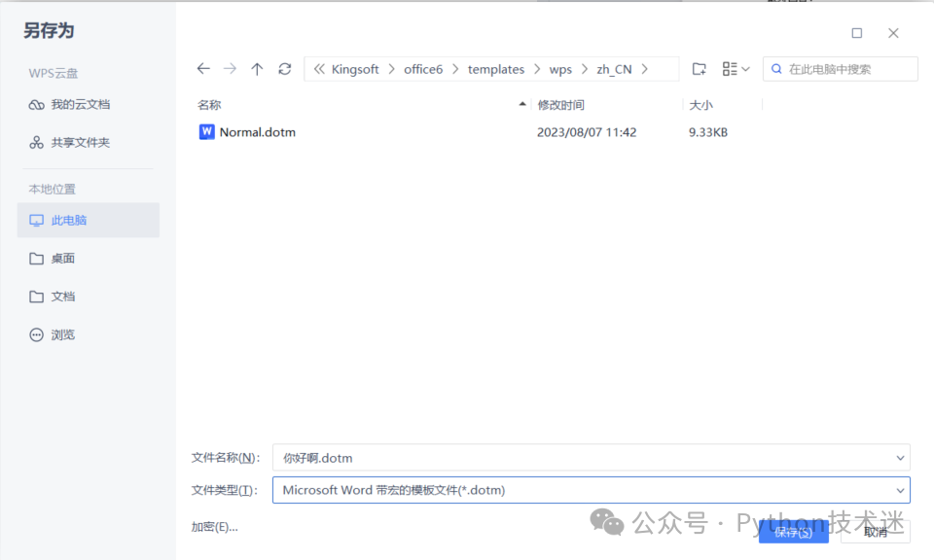Click 加密(E)... encryption option
Image resolution: width=934 pixels, height=560 pixels.
(214, 527)
